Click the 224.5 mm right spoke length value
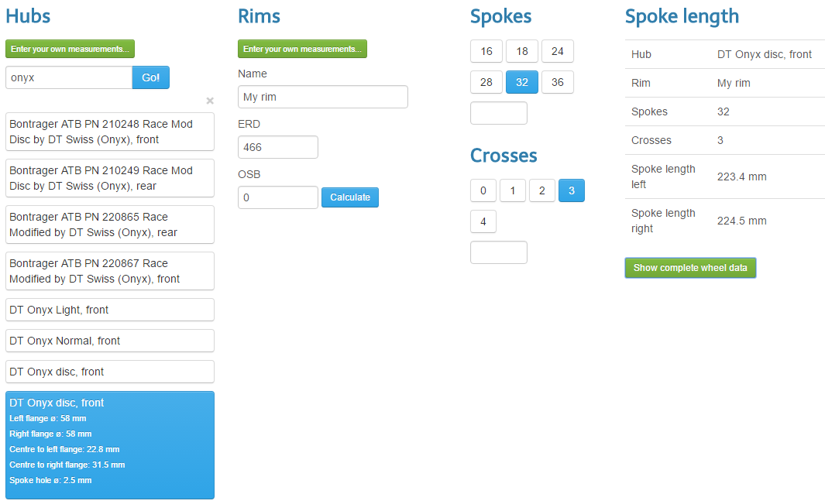Viewport: 825px width, 504px height. click(742, 221)
